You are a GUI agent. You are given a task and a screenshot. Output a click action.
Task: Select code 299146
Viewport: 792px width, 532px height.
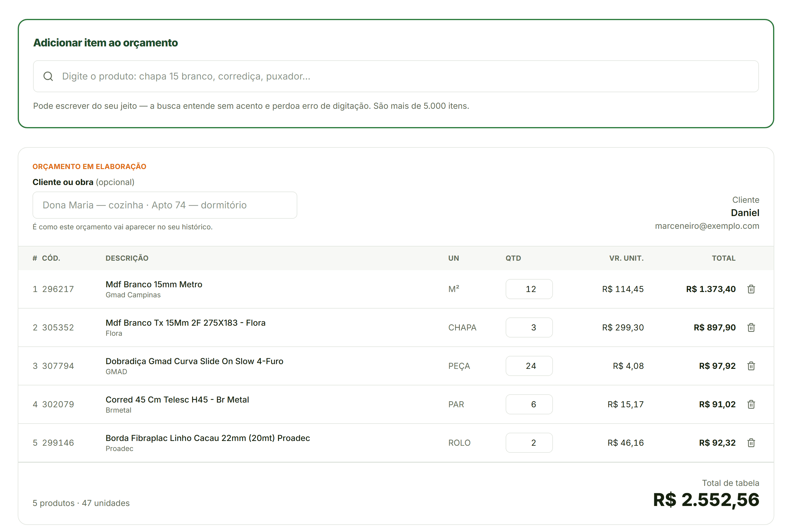58,442
